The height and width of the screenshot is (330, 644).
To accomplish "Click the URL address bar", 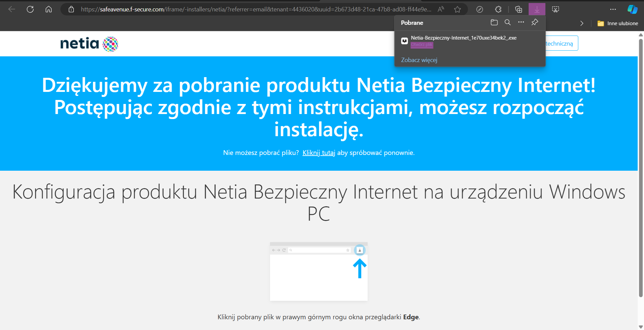I will (x=255, y=9).
